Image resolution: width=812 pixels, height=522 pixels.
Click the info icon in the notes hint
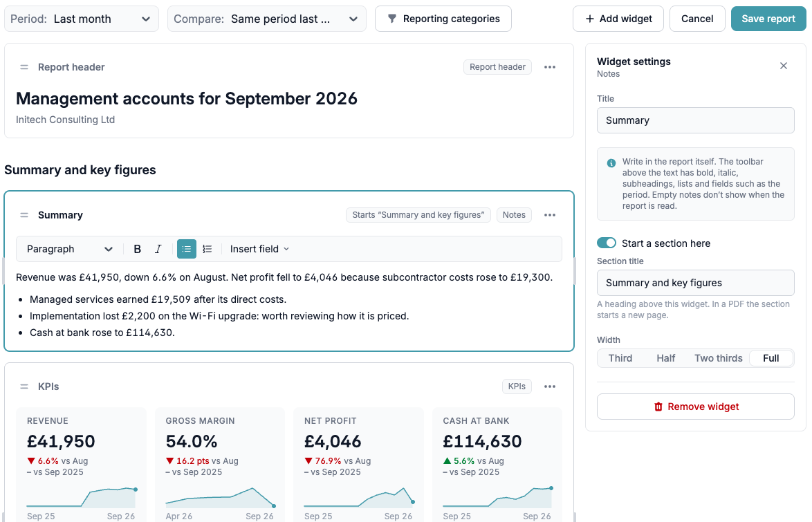611,163
